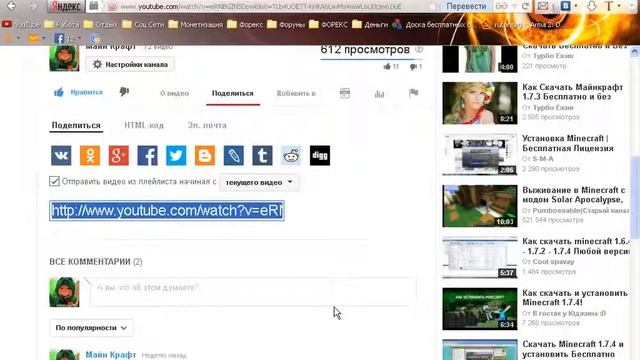This screenshot has width=640, height=360.
Task: Share video on Google Plus icon
Action: (119, 156)
